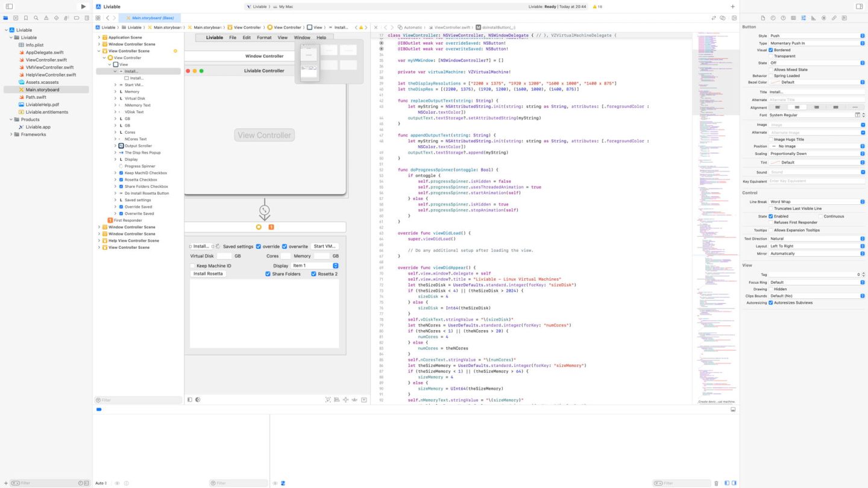
Task: Open the File menu in storyboard menu bar
Action: coord(233,37)
